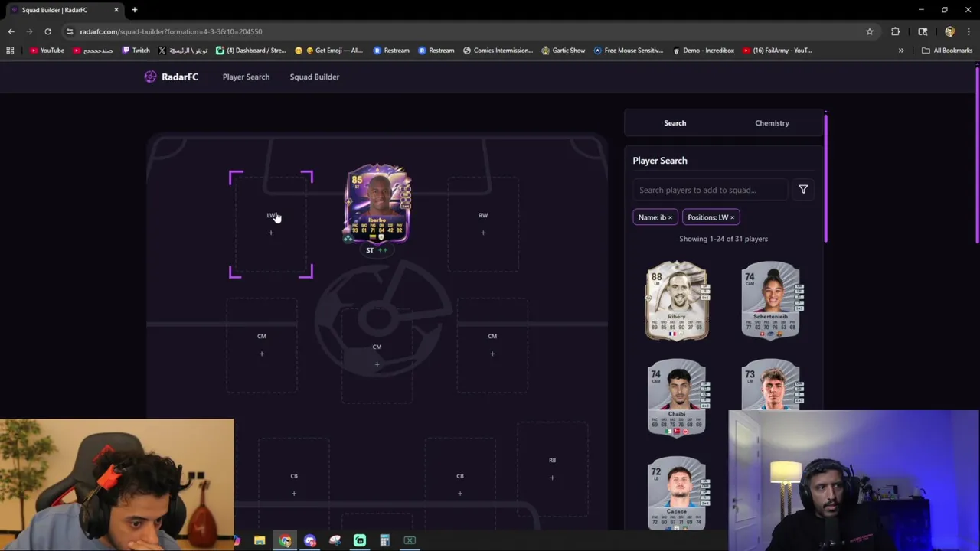Viewport: 980px width, 551px height.
Task: Open the Excel taskbar icon
Action: coord(410,541)
